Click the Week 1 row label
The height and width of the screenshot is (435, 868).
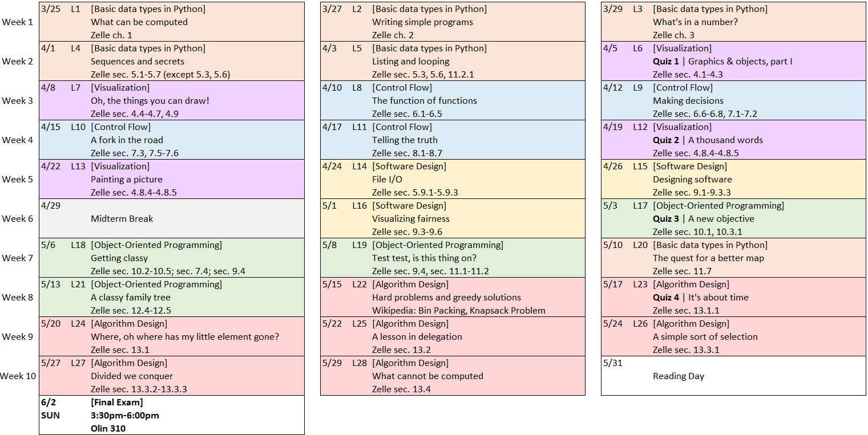(18, 22)
